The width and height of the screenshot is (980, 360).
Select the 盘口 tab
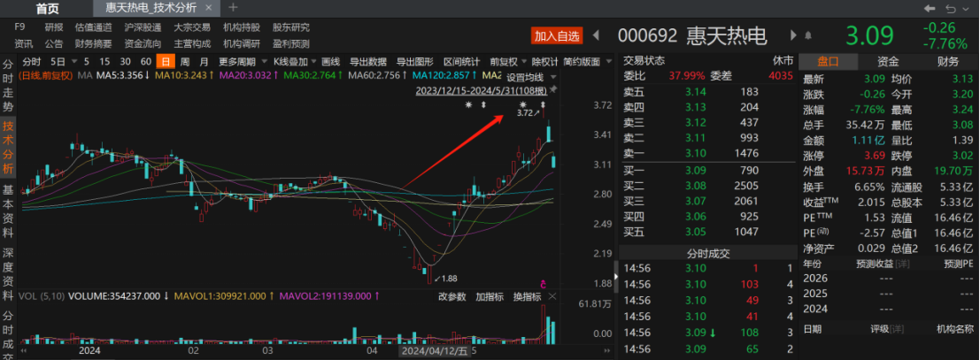tap(829, 61)
